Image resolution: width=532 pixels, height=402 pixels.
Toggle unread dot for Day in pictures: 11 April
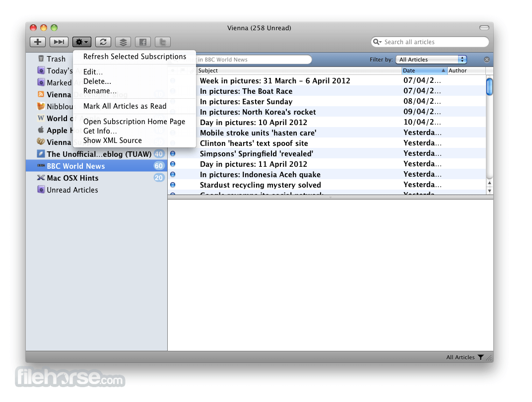pos(173,164)
